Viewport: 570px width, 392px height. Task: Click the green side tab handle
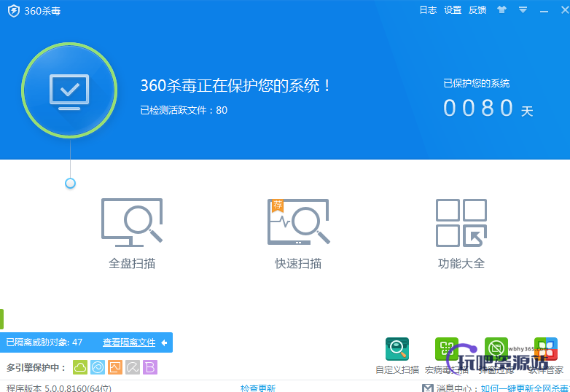pos(1,319)
